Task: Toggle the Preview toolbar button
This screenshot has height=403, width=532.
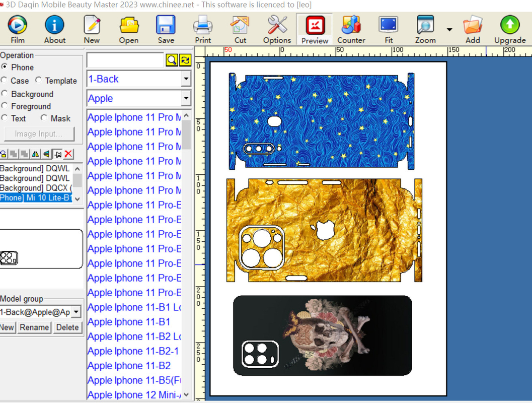Action: point(315,29)
